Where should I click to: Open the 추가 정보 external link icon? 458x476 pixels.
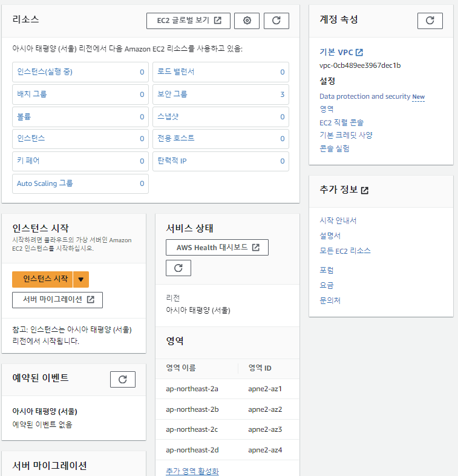[365, 190]
